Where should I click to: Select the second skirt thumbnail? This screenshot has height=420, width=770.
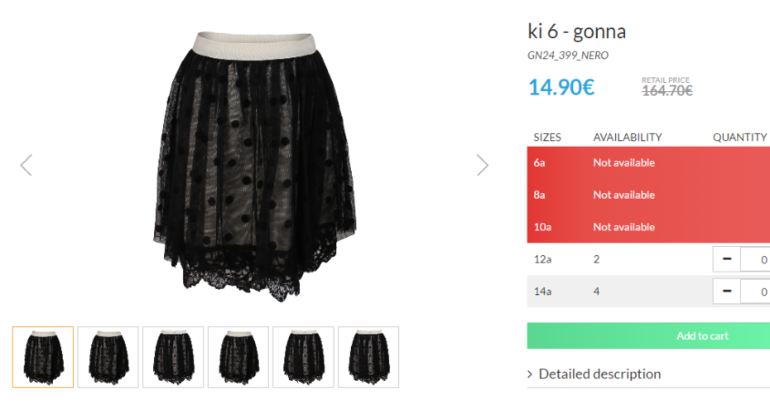(x=108, y=357)
